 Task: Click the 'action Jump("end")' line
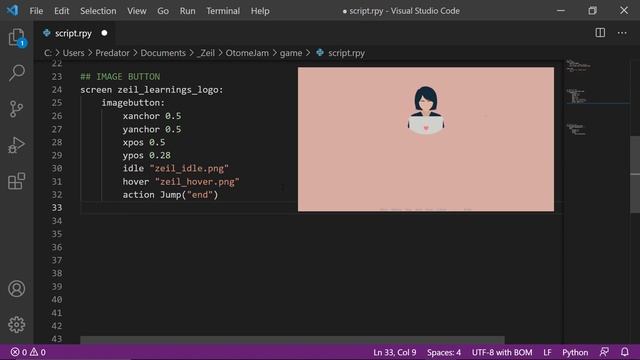(171, 195)
